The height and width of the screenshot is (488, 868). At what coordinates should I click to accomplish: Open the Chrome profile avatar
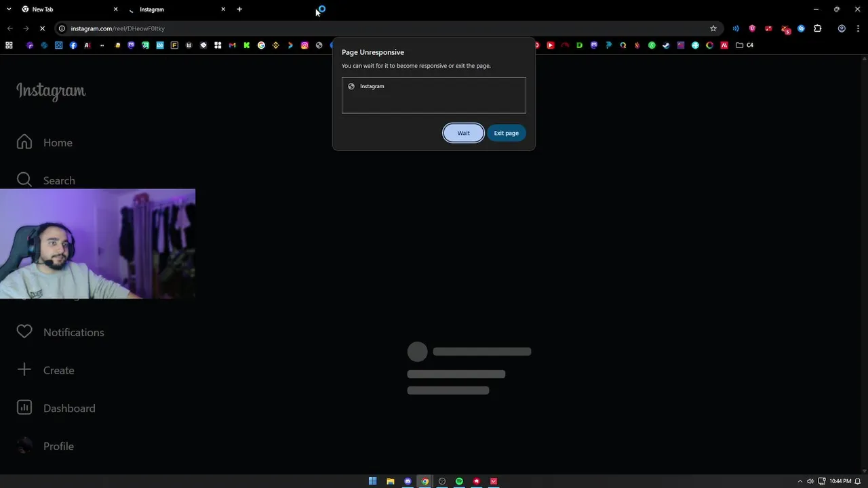click(x=842, y=28)
